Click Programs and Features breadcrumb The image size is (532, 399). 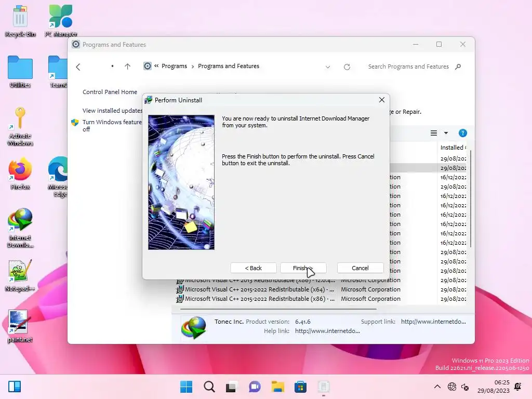click(229, 66)
